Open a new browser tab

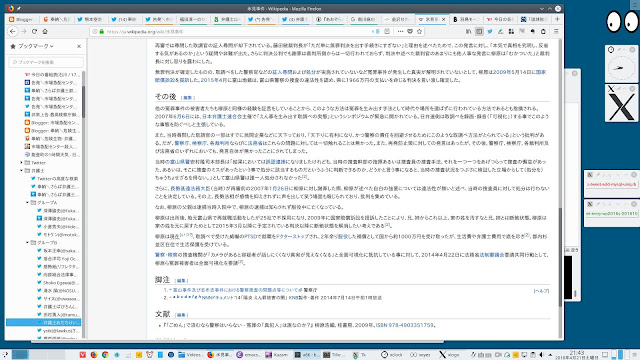point(557,19)
